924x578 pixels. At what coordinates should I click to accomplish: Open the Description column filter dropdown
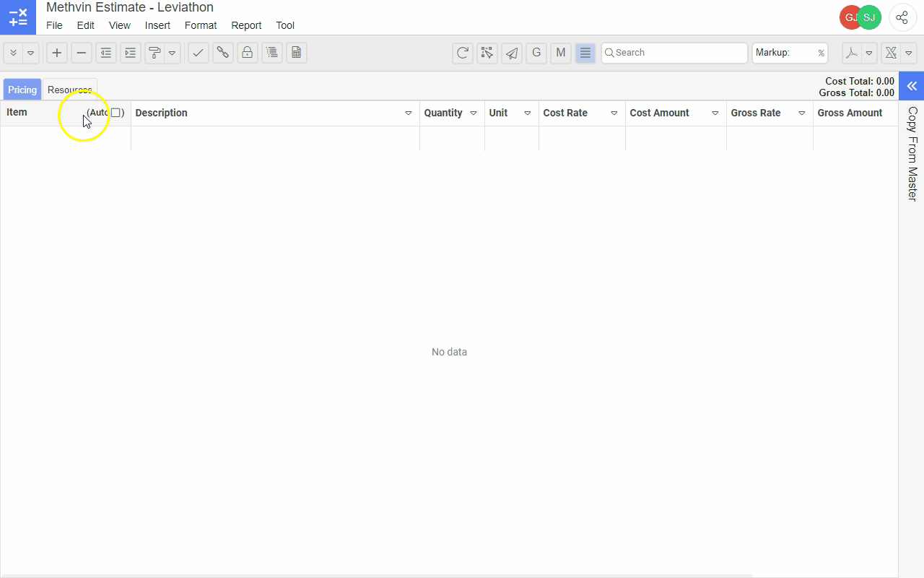[409, 113]
